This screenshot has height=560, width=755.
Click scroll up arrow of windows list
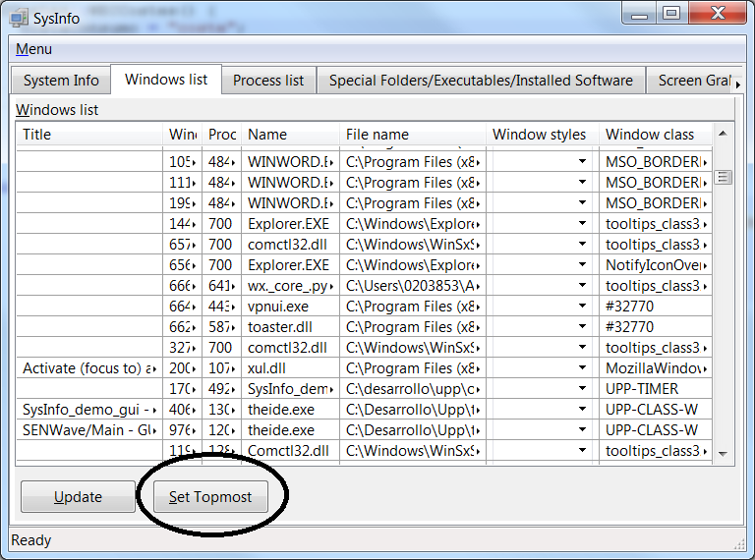(723, 134)
